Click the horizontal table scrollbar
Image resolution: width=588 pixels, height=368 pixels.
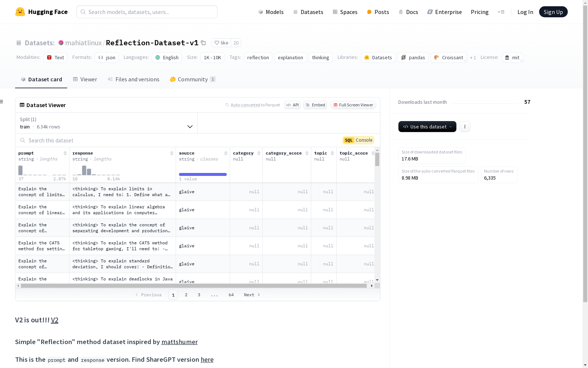pos(194,286)
